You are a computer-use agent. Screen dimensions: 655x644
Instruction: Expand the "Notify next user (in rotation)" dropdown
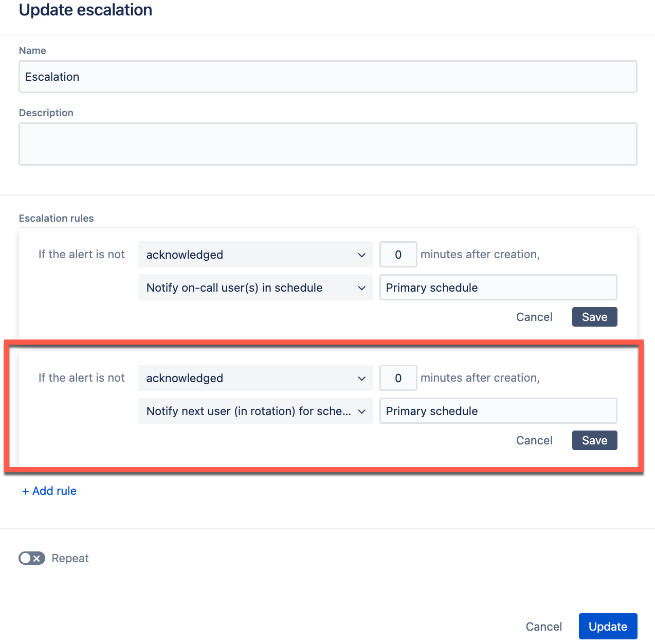tap(255, 411)
